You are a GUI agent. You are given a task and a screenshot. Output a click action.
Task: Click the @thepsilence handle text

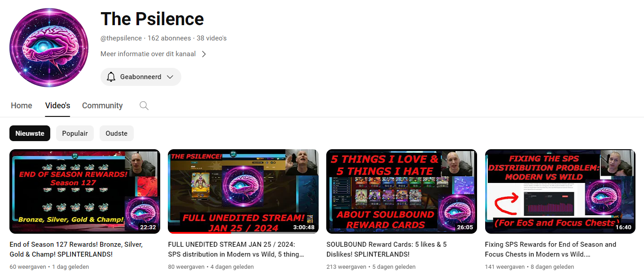click(121, 38)
